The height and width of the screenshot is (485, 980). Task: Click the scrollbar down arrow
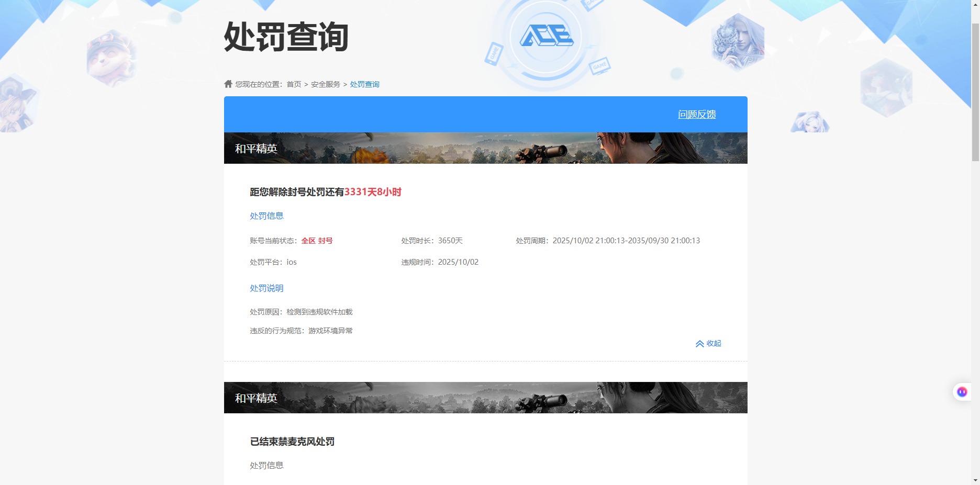pyautogui.click(x=975, y=480)
